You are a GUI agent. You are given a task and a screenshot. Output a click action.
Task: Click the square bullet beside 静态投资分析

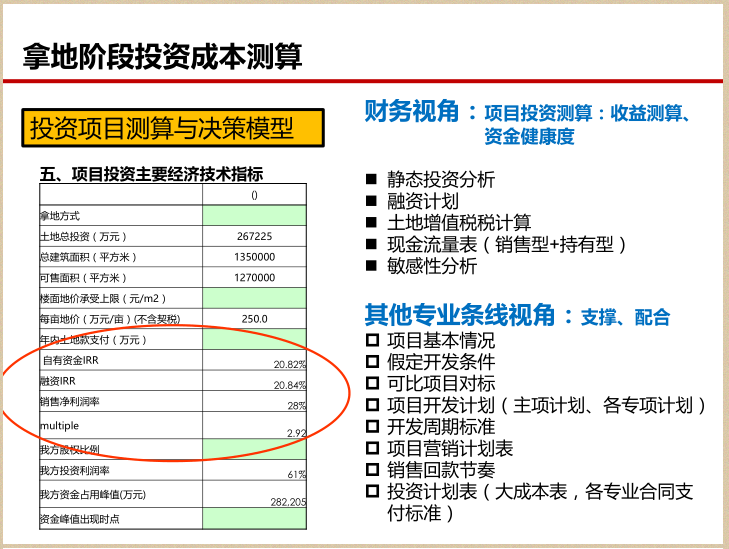[371, 180]
